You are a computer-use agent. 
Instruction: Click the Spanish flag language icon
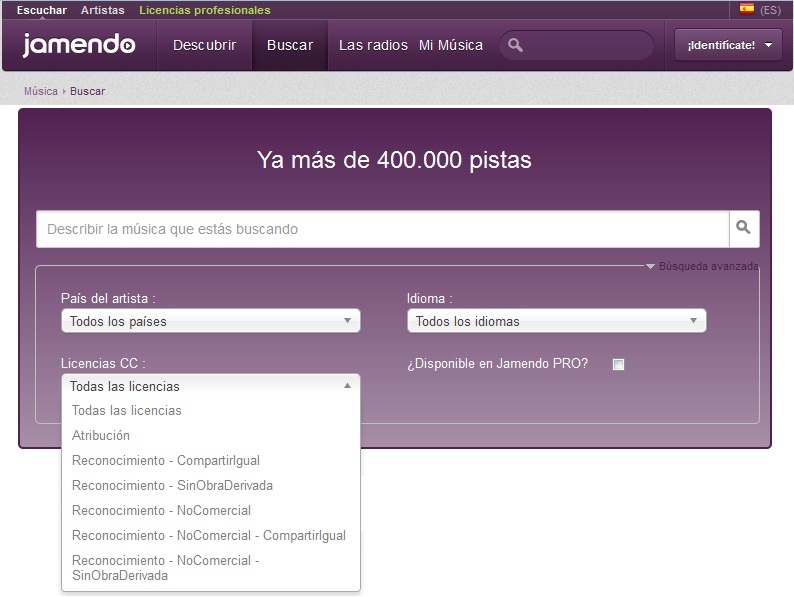point(746,9)
